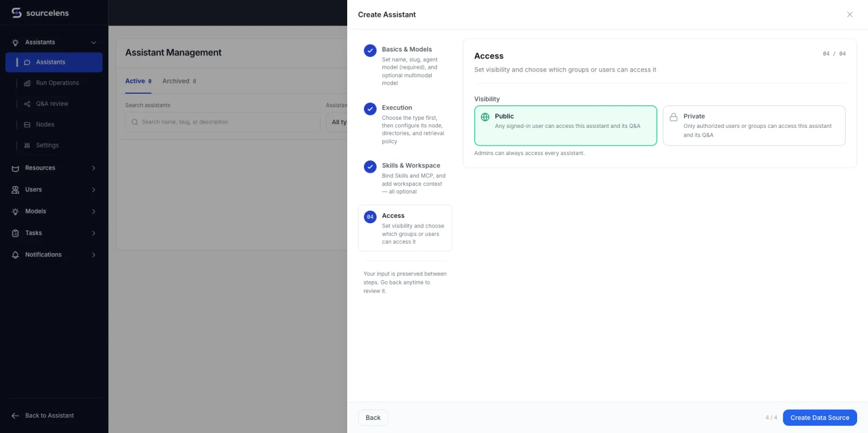Click Create Data Source button

point(820,418)
